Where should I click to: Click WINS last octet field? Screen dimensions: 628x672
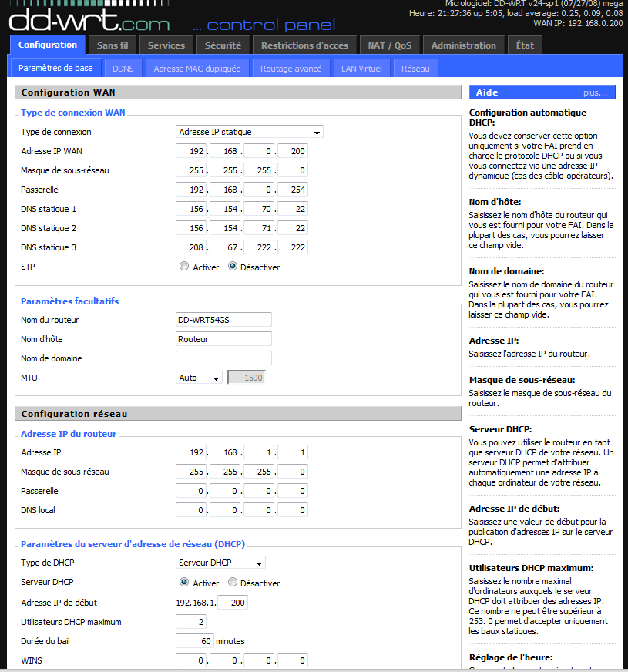point(293,660)
